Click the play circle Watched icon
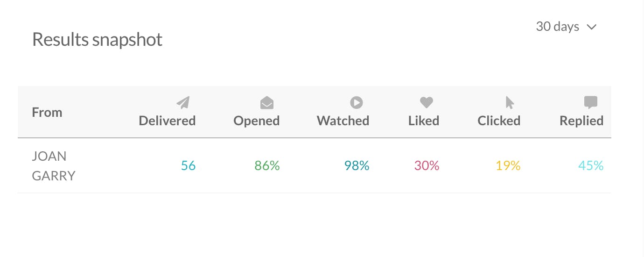644x257 pixels. click(357, 102)
